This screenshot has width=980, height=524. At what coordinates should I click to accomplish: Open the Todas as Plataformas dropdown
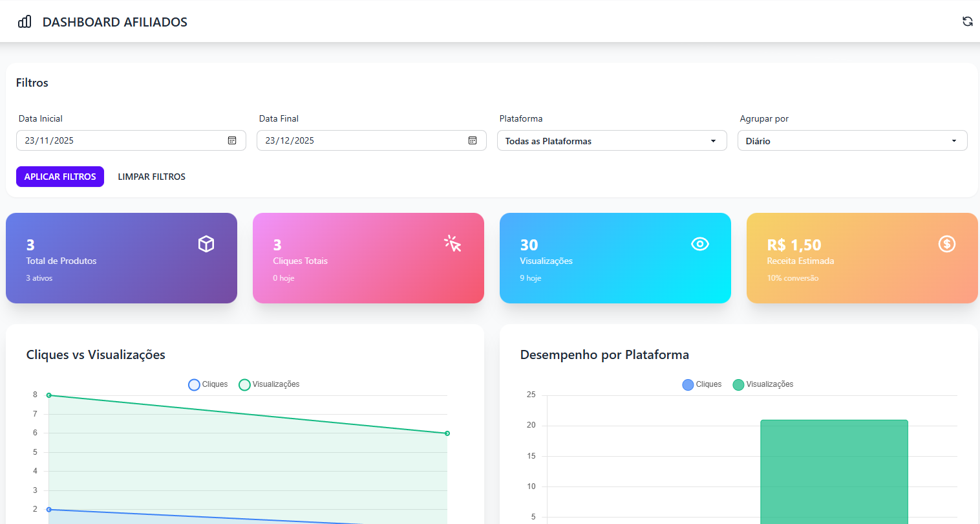pyautogui.click(x=612, y=140)
